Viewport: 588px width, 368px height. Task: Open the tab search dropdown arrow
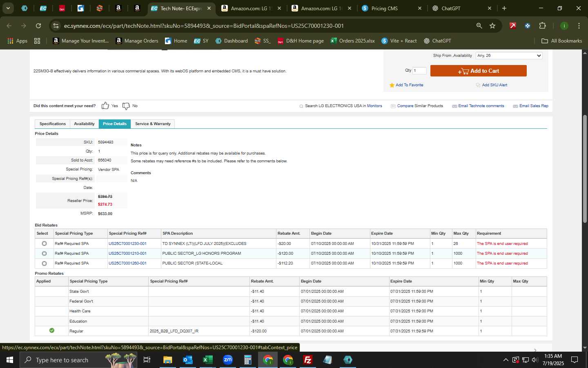coord(8,8)
